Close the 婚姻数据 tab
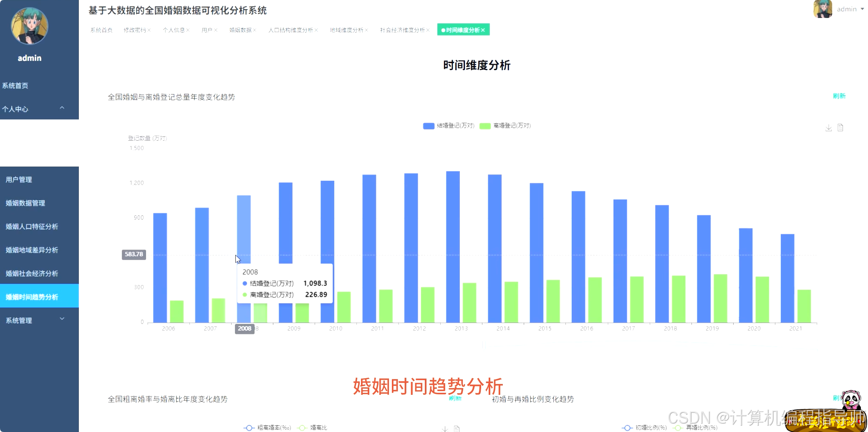Viewport: 868px width, 432px height. [x=255, y=30]
